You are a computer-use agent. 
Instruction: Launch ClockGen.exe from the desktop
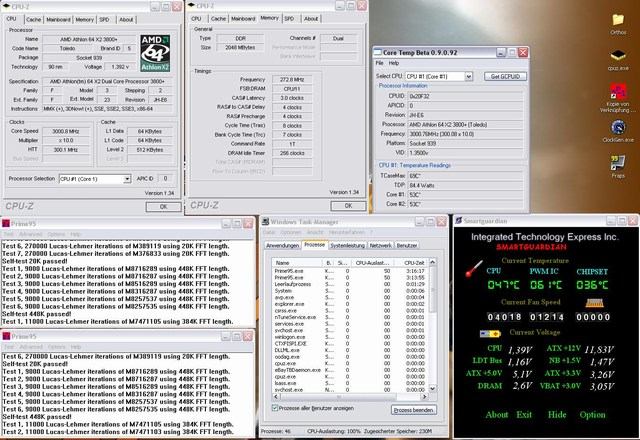pyautogui.click(x=618, y=127)
